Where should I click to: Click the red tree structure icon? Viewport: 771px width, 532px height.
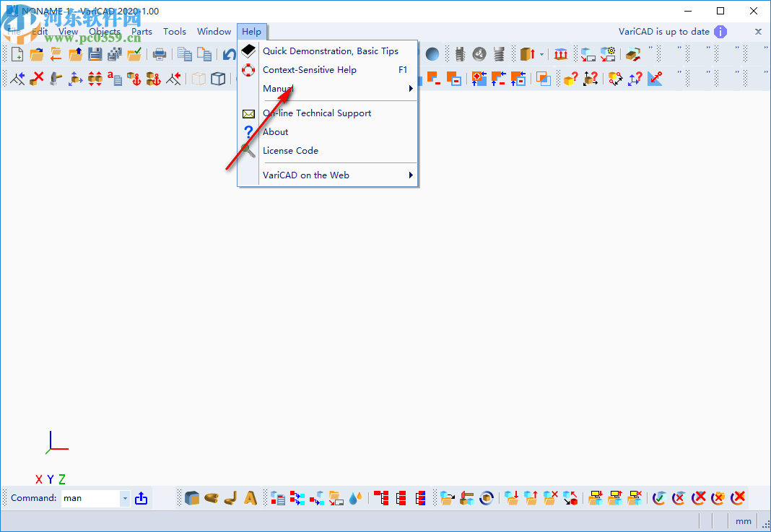pos(381,498)
